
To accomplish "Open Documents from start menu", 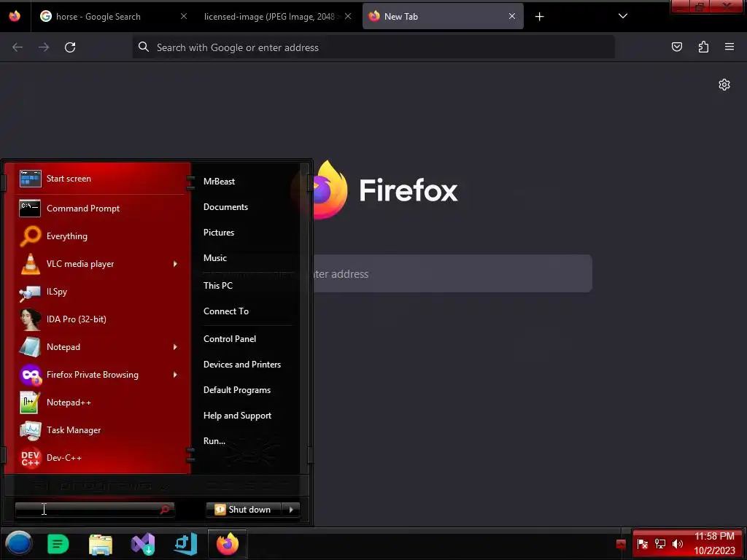I will click(x=226, y=207).
